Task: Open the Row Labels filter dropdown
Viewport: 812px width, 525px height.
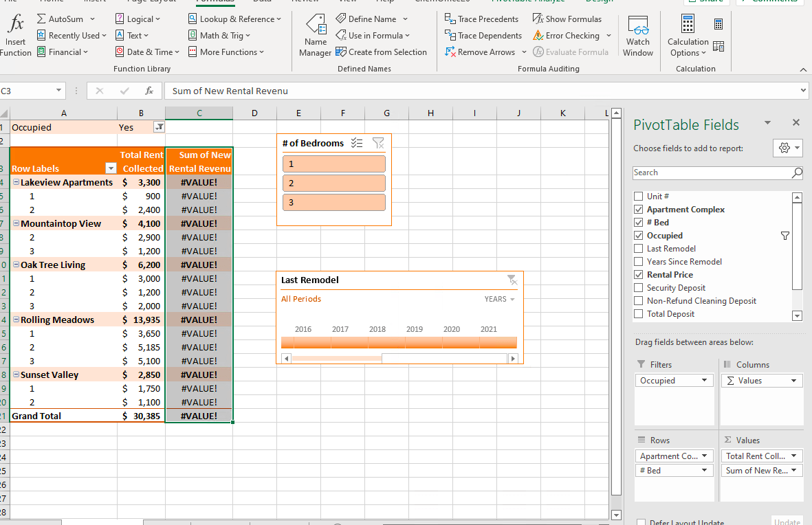Action: (110, 168)
